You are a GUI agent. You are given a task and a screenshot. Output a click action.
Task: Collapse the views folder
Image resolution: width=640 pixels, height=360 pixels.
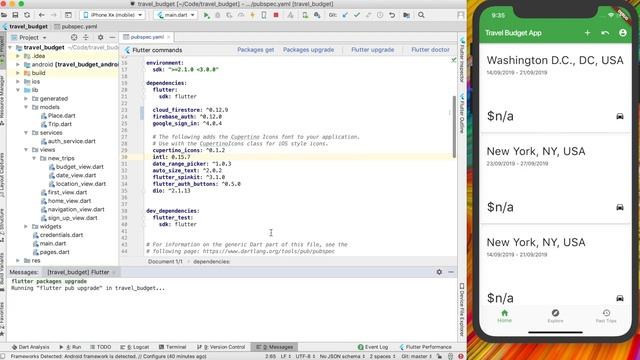tap(26, 150)
